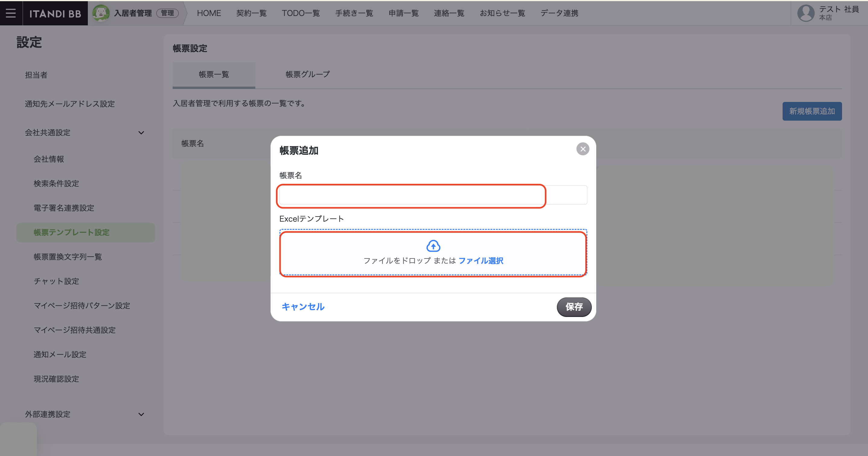The image size is (868, 456).
Task: Click the テスト 社員 user name
Action: coord(839,9)
